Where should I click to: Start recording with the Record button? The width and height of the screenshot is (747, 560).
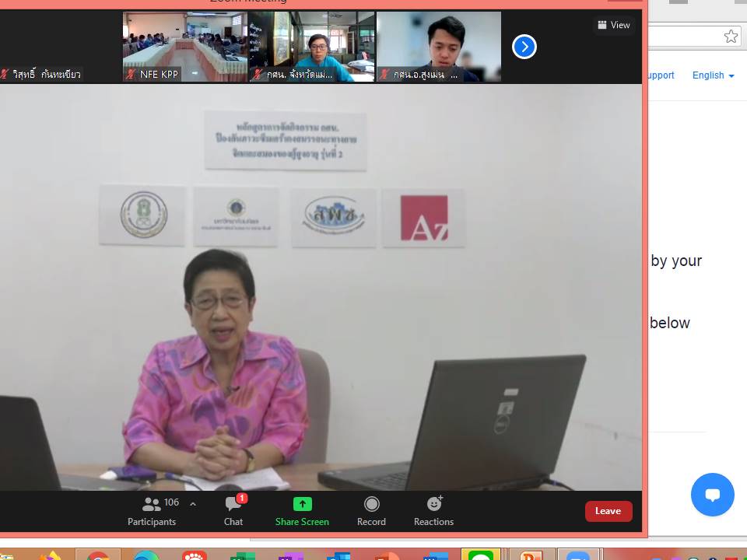[x=371, y=511]
